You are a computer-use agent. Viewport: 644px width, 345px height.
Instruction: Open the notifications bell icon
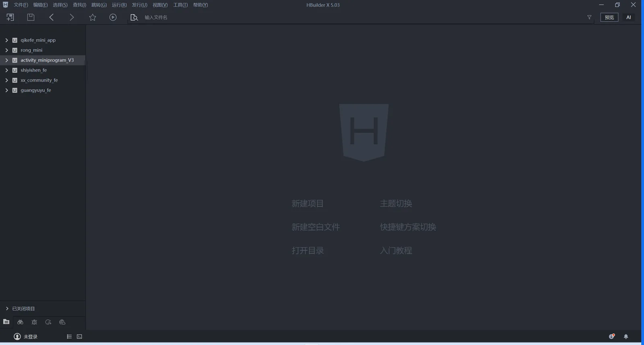click(626, 337)
